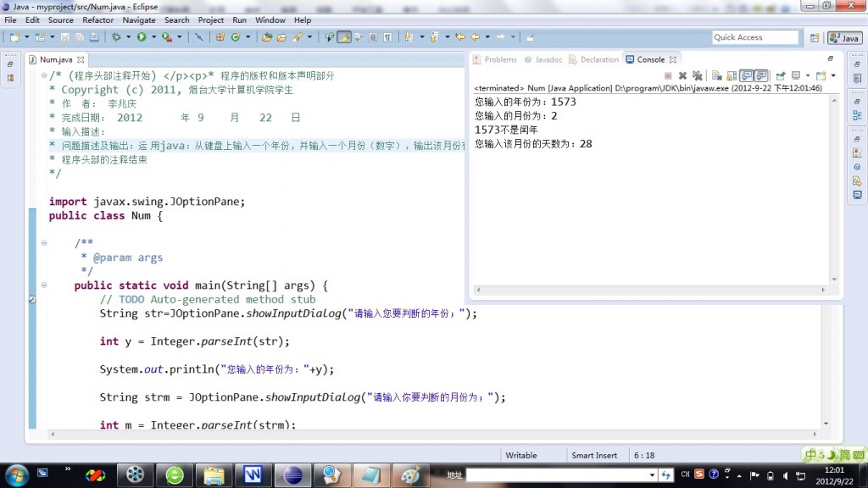Select the Java perspective button

tap(845, 37)
